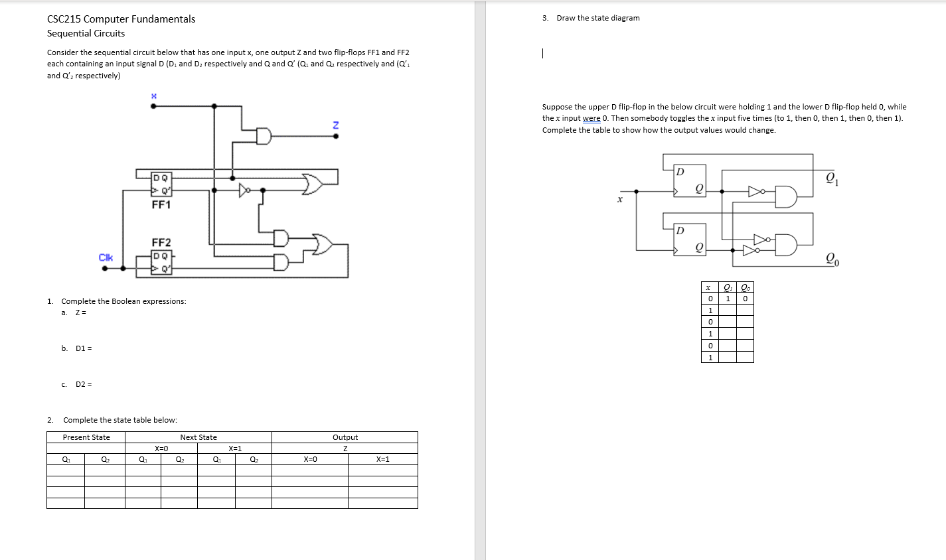This screenshot has height=560, width=946.
Task: Click the inverter bubble near the Q0 gate
Action: pyautogui.click(x=757, y=251)
